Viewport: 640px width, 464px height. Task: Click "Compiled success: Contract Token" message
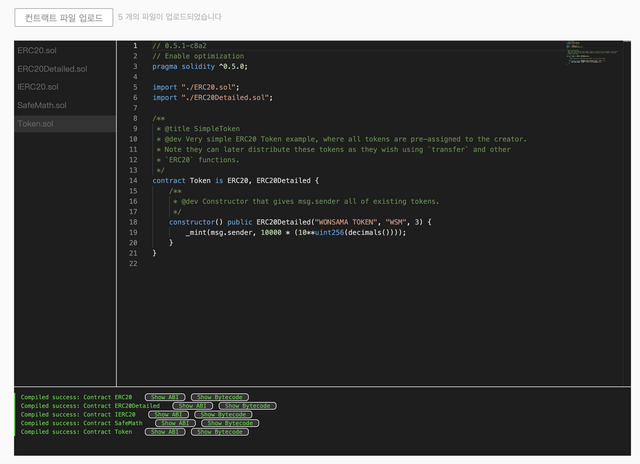click(x=76, y=432)
